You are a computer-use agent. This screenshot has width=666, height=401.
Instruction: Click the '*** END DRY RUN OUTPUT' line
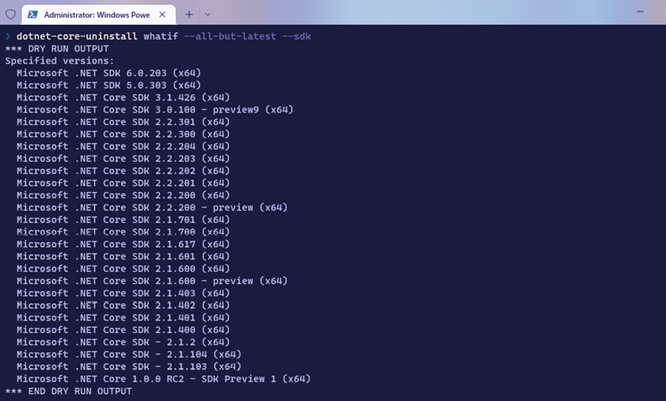coord(68,391)
